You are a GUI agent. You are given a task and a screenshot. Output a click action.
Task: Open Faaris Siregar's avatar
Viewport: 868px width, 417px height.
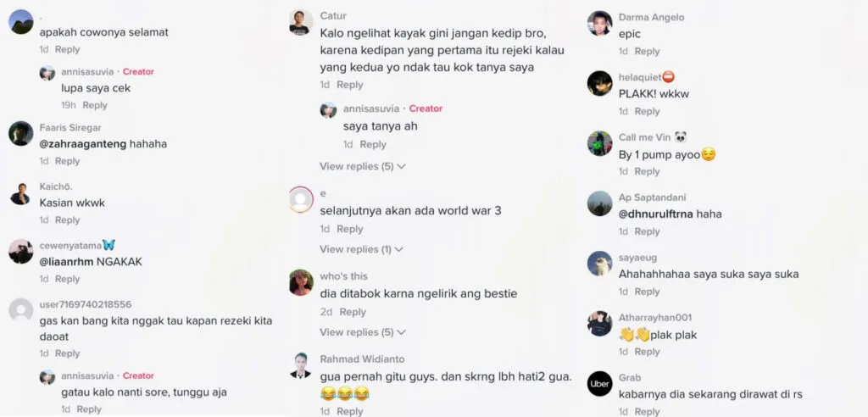click(x=21, y=133)
